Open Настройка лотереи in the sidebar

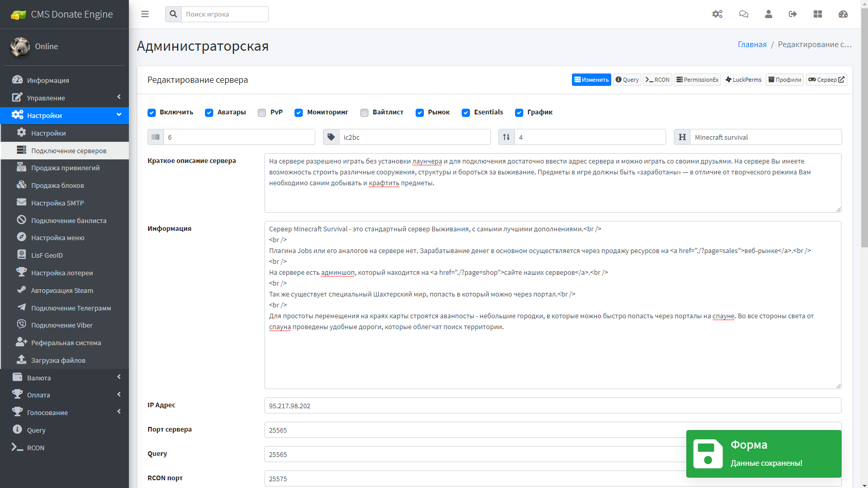coord(62,273)
